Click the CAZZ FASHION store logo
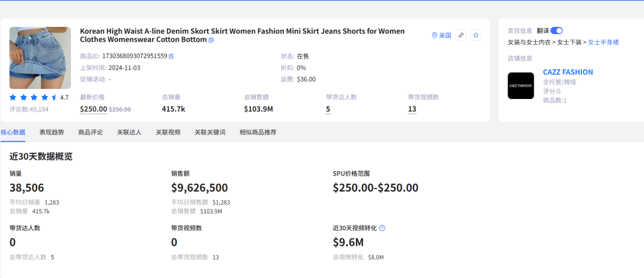Viewport: 644px width, 278px height. coord(521,86)
